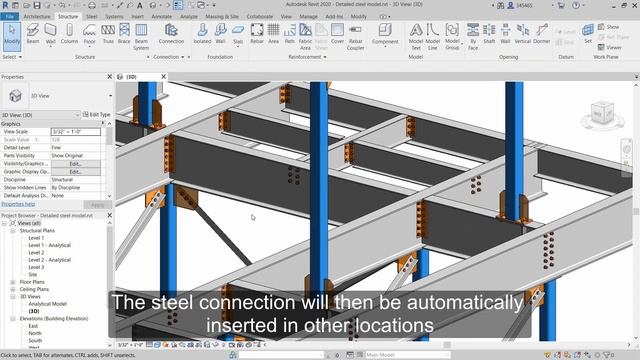640x360 pixels.
Task: Open the Beam System tool
Action: pos(141,37)
